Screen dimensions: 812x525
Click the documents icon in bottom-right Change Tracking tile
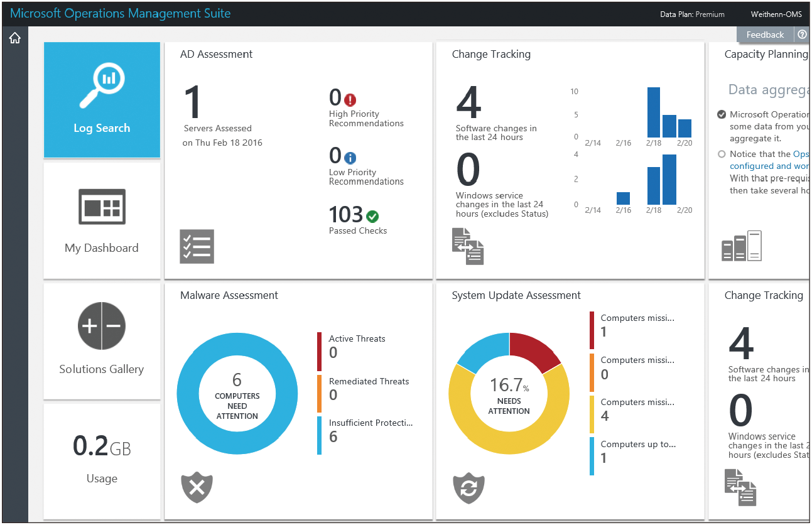point(740,487)
